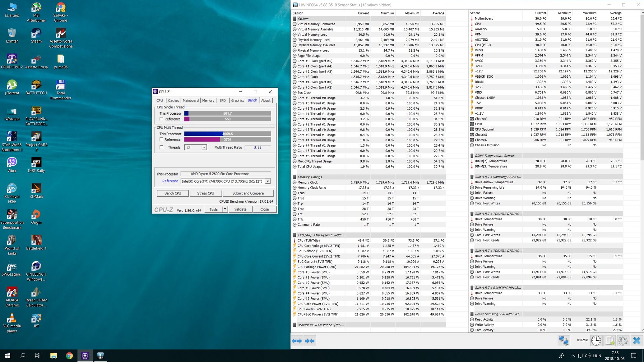The height and width of the screenshot is (362, 644).
Task: Close sensors with blue X icon
Action: click(x=637, y=341)
